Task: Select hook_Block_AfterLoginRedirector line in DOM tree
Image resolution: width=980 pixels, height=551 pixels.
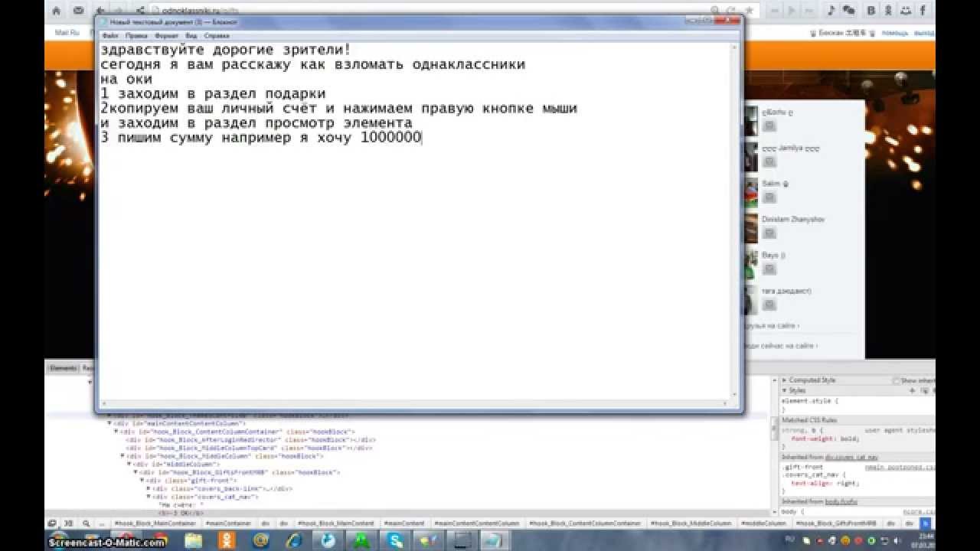Action: [x=249, y=440]
